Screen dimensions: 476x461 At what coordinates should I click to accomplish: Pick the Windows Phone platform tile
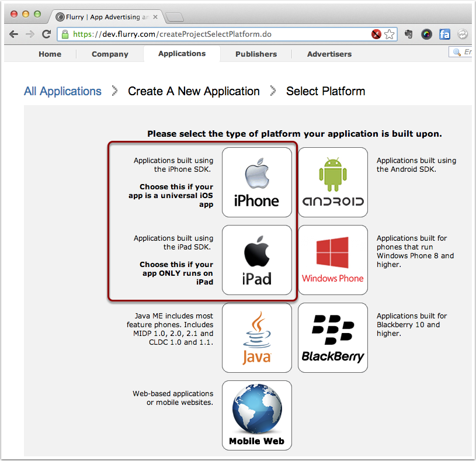333,260
